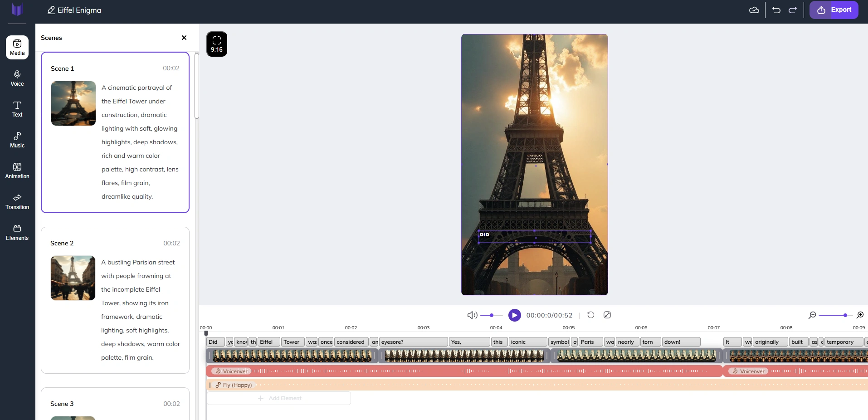Screen dimensions: 868x420
Task: Select the 'originally' caption block
Action: (770, 342)
